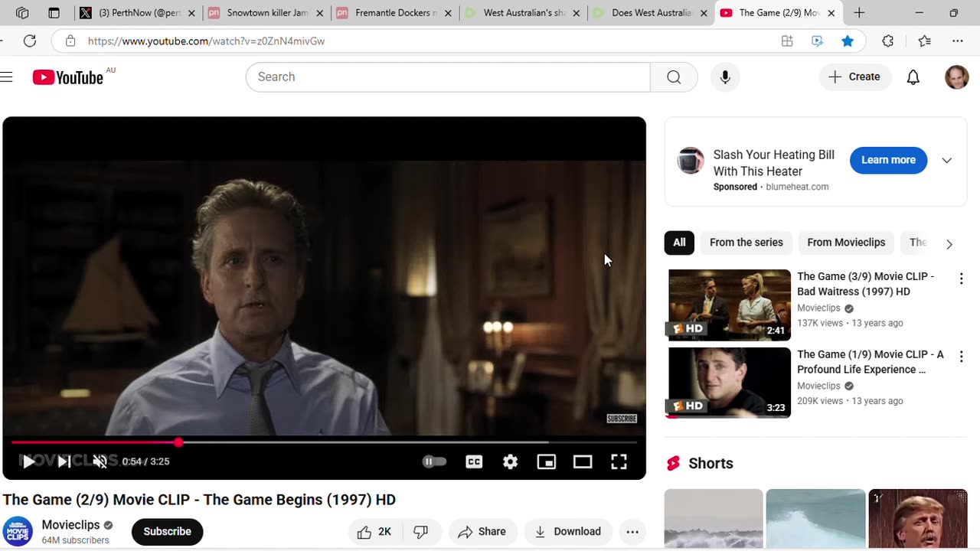
Task: Search with your voice microphone
Action: point(725,77)
